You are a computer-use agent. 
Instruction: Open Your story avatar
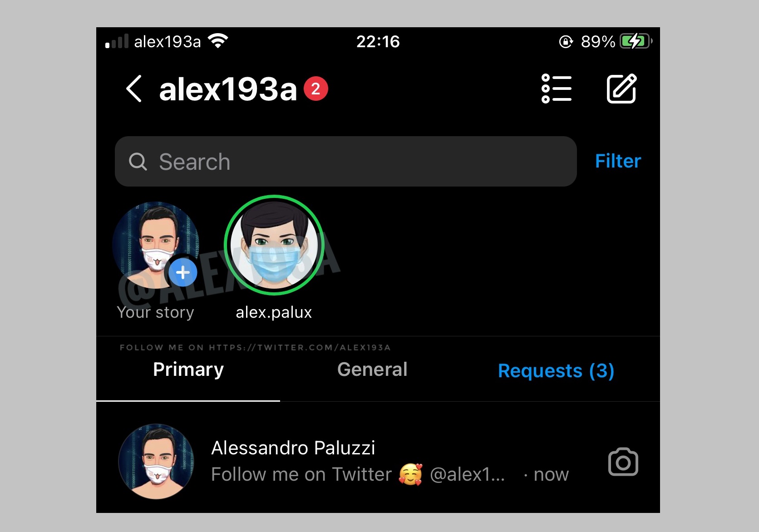click(x=155, y=245)
